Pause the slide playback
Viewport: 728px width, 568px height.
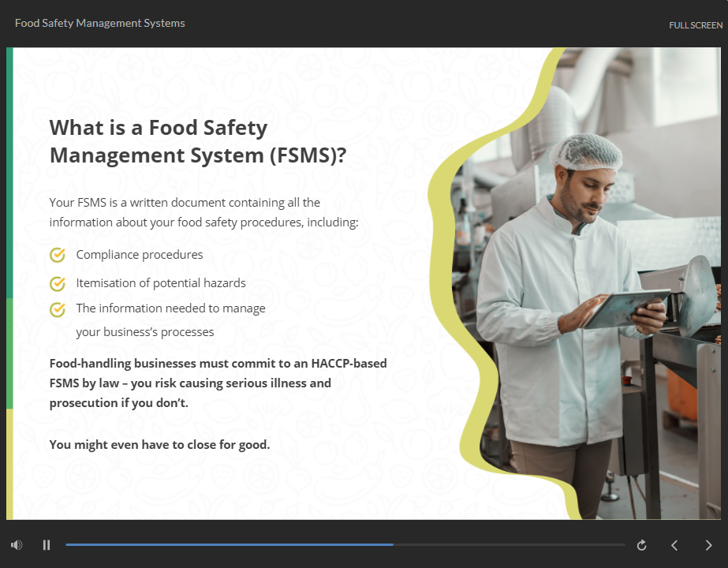coord(47,545)
